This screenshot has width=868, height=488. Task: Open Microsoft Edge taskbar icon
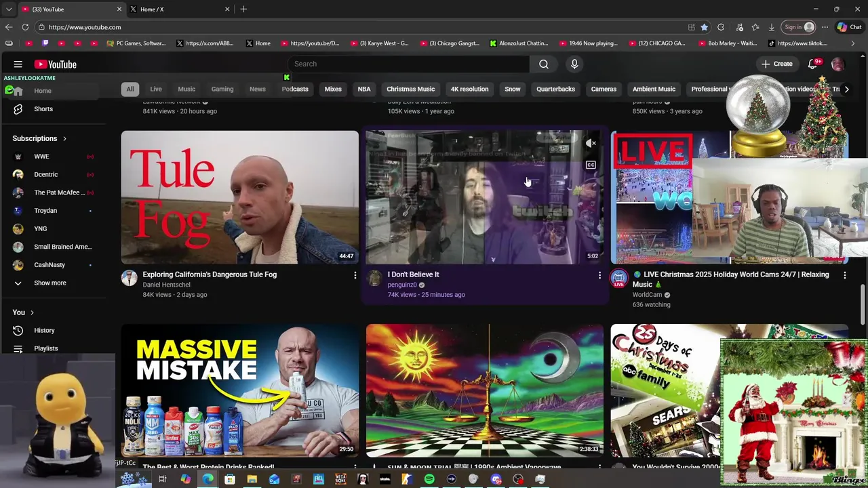pyautogui.click(x=208, y=479)
